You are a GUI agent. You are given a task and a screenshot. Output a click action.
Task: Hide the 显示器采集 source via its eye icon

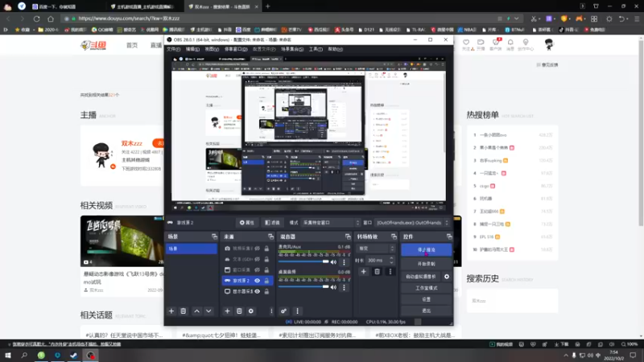(x=257, y=291)
